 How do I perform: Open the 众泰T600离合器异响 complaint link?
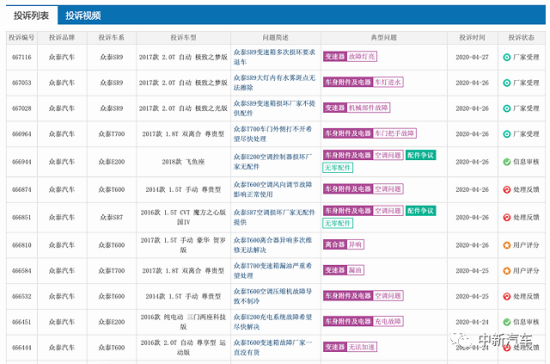click(273, 245)
